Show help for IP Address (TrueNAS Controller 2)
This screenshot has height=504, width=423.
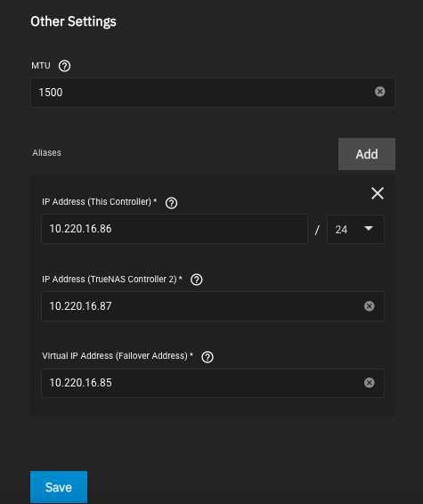coord(197,280)
